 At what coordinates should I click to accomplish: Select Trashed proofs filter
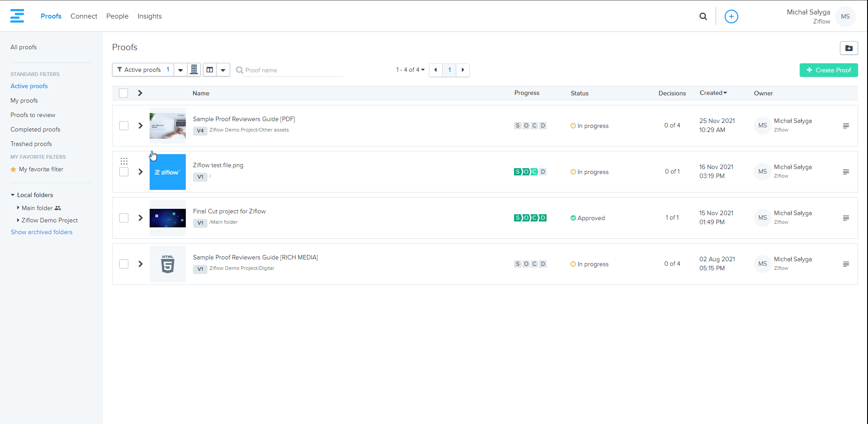pos(31,144)
